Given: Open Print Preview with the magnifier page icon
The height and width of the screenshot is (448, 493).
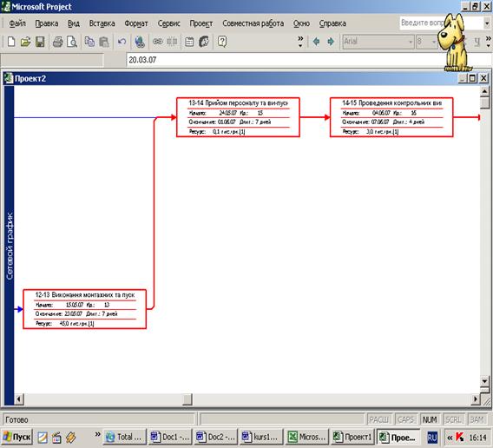Looking at the screenshot, I should [72, 42].
